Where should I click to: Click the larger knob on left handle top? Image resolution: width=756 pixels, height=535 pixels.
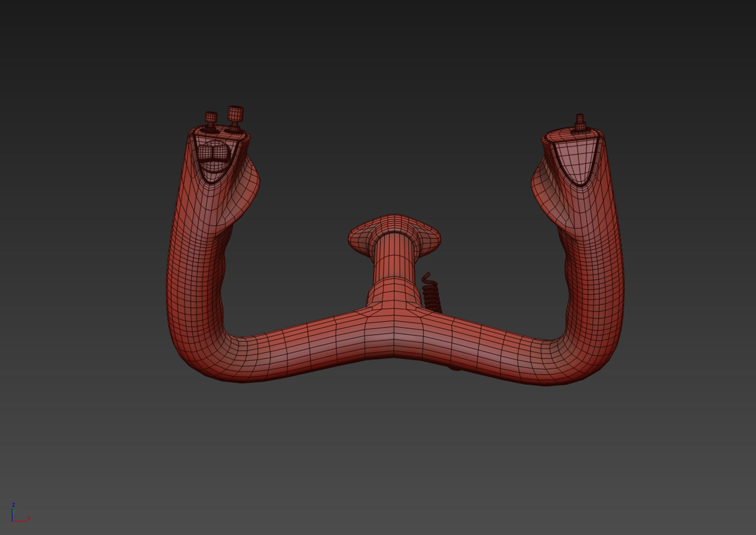point(235,113)
